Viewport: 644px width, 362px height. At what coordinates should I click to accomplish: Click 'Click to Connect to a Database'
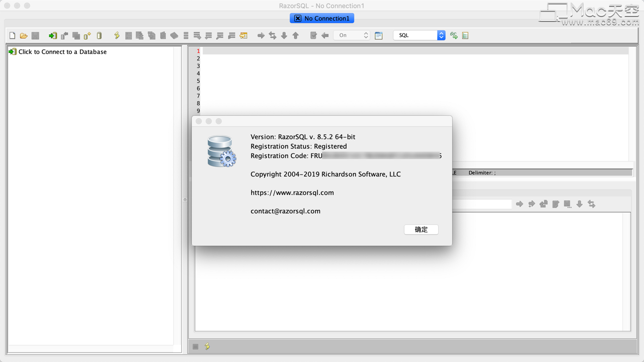pos(62,52)
